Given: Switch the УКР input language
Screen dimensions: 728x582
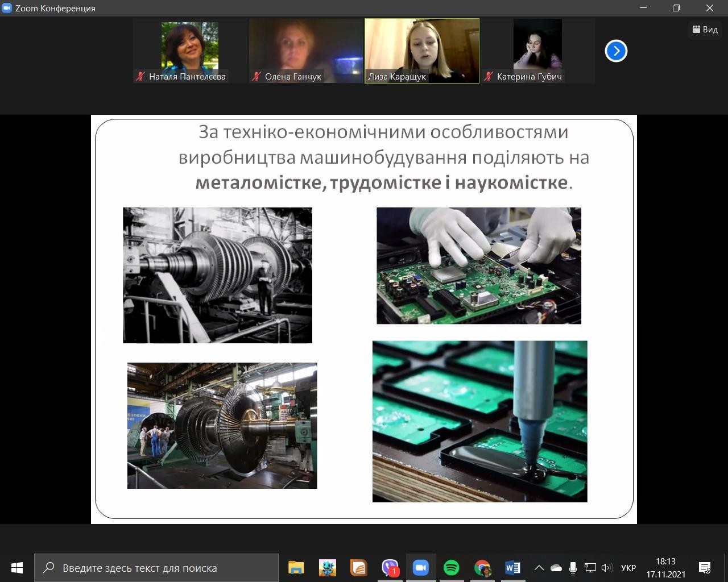Looking at the screenshot, I should click(628, 568).
